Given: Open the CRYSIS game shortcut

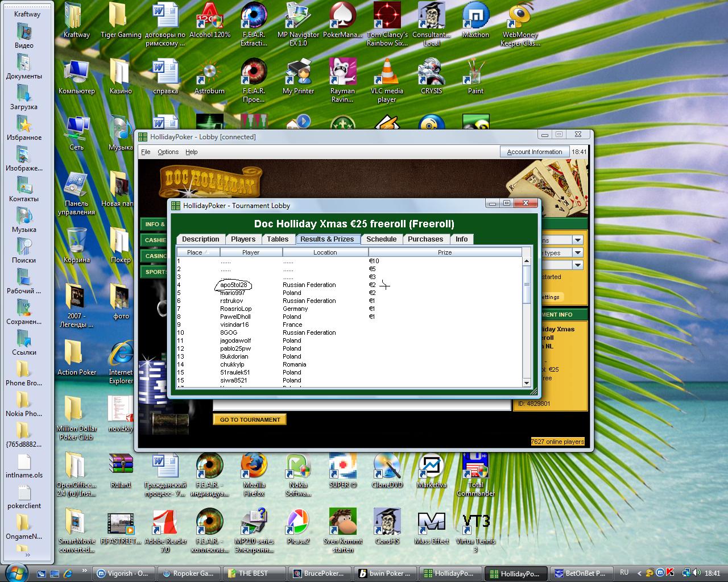Looking at the screenshot, I should tap(431, 72).
